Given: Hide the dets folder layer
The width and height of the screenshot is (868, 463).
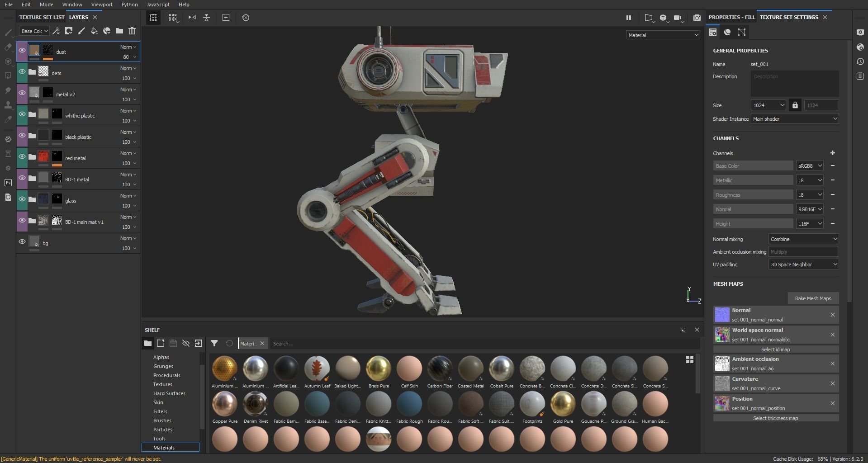Looking at the screenshot, I should (22, 72).
